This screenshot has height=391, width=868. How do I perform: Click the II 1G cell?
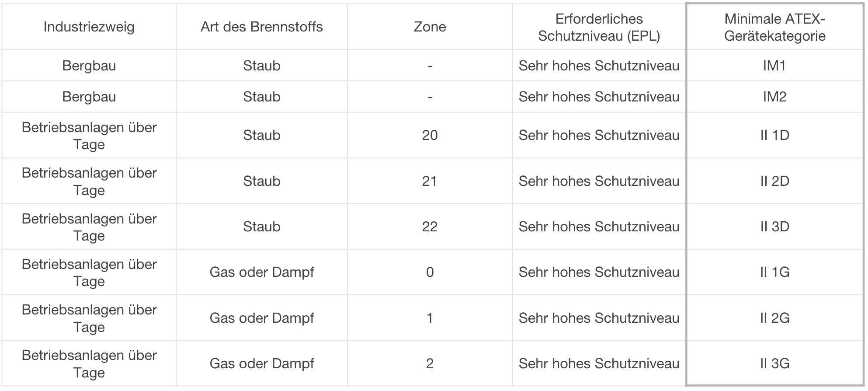774,272
